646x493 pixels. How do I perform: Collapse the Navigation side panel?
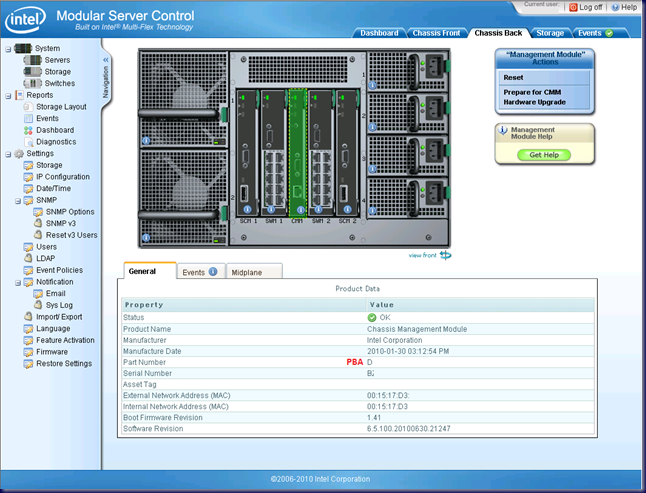point(106,60)
